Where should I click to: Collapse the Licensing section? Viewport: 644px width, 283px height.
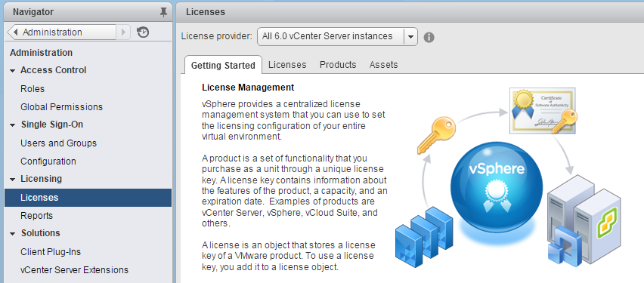pos(12,180)
